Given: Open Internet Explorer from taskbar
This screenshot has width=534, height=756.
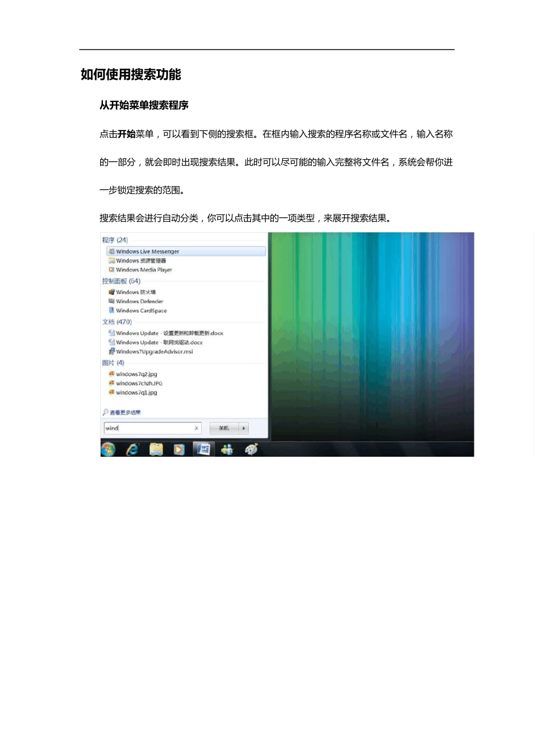Looking at the screenshot, I should click(x=132, y=449).
